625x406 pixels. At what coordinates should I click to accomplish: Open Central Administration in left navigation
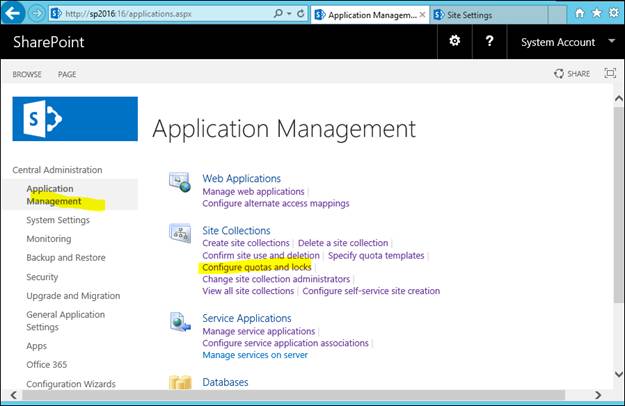pyautogui.click(x=57, y=170)
